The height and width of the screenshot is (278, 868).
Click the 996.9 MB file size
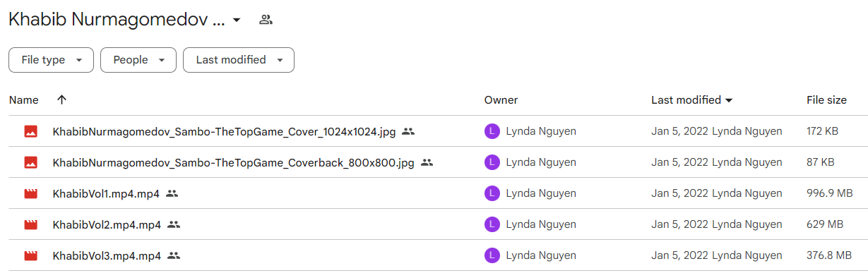(830, 193)
